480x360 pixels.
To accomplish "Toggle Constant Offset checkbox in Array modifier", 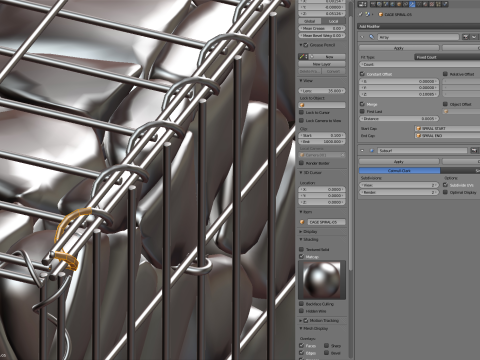I will tap(362, 74).
